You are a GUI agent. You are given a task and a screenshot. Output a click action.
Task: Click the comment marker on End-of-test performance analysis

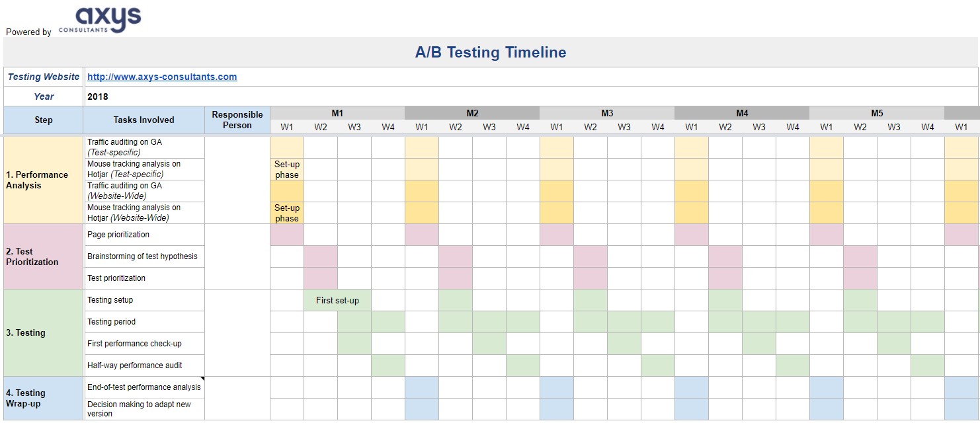202,379
